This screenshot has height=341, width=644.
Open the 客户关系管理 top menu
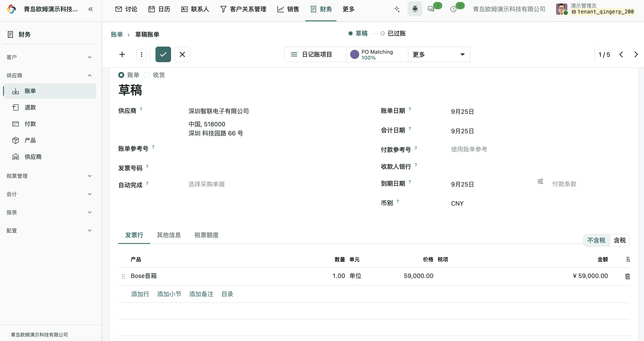(243, 9)
